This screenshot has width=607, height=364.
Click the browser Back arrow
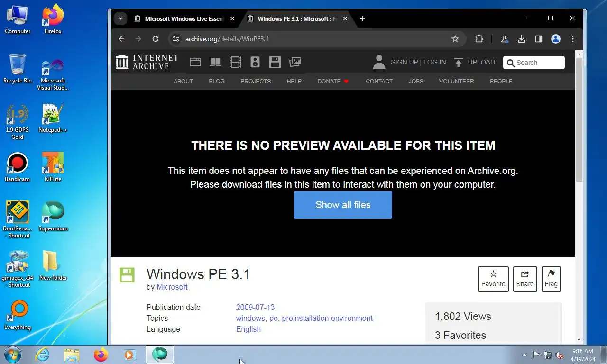click(x=121, y=39)
